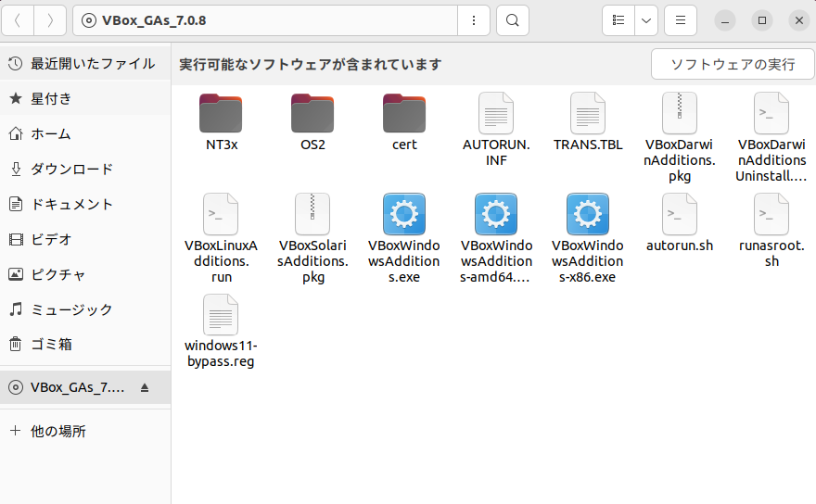816x504 pixels.
Task: Eject the VBox_GAs disc
Action: [x=145, y=387]
